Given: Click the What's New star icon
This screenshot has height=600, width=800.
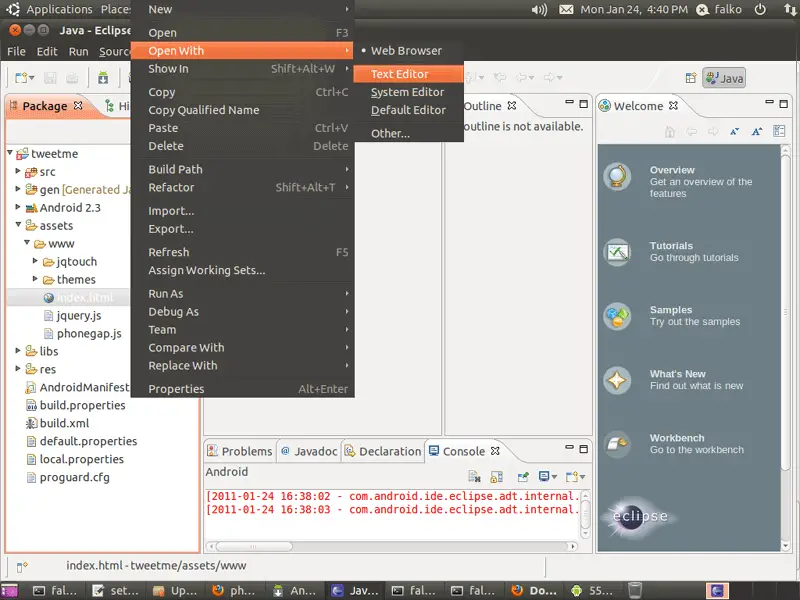Looking at the screenshot, I should tap(617, 380).
